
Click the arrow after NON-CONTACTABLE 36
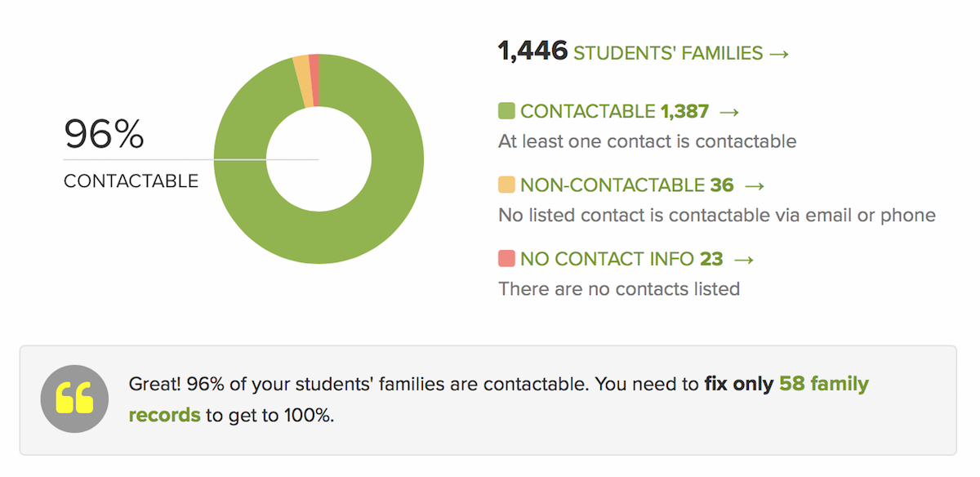click(754, 185)
